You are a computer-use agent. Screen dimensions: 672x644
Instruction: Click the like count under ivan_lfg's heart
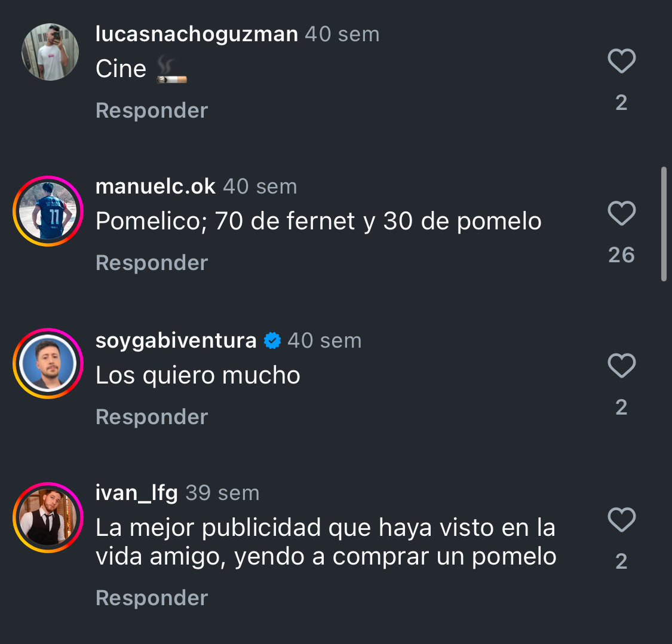point(621,561)
